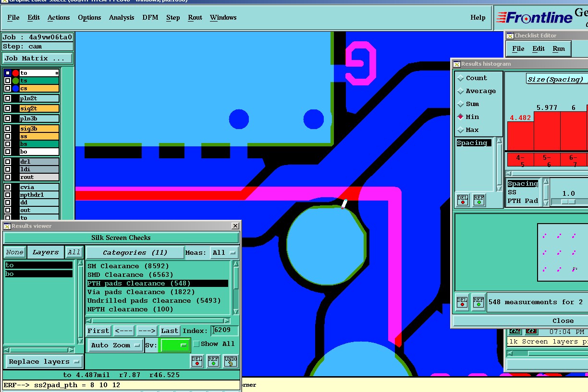Select SM Clearance (8592) category

tap(158, 266)
